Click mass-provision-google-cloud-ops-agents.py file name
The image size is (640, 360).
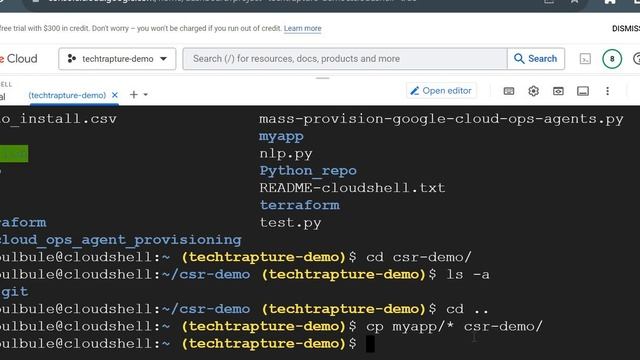[x=441, y=119]
